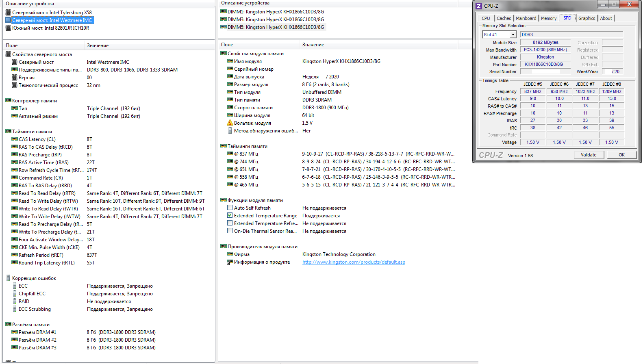The image size is (643, 364).
Task: Click the memory icon beside Разъёмы памяти
Action: tap(8, 325)
